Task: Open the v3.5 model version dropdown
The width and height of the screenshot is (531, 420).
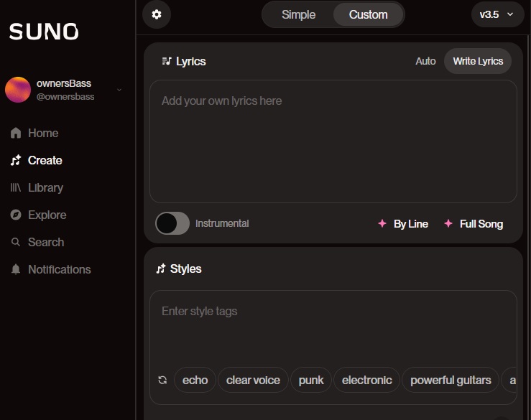Action: (x=497, y=14)
